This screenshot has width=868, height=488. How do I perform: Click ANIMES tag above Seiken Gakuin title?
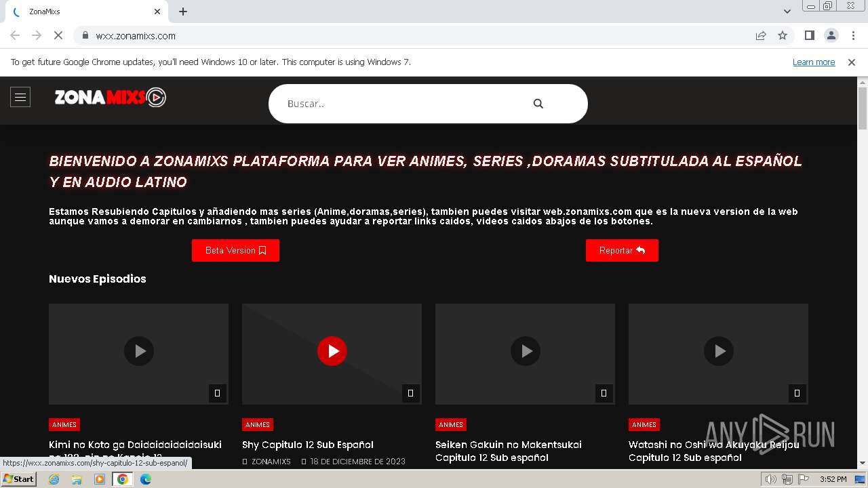pyautogui.click(x=451, y=424)
